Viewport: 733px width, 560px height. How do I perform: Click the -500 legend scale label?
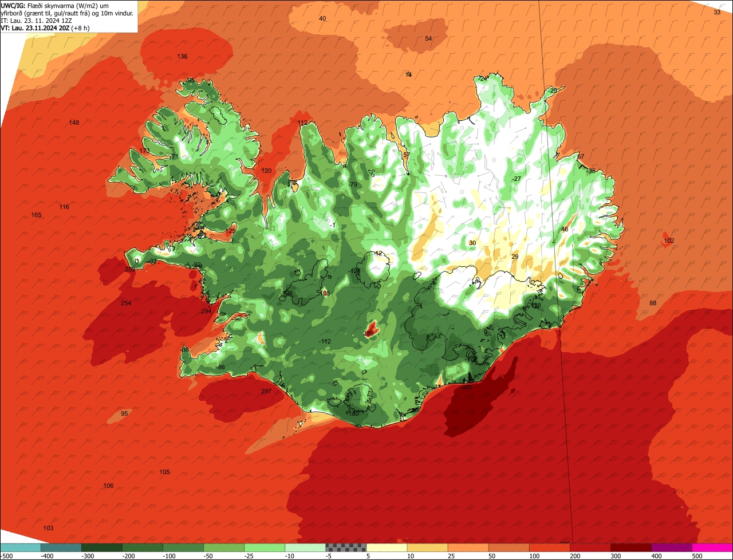[x=6, y=556]
